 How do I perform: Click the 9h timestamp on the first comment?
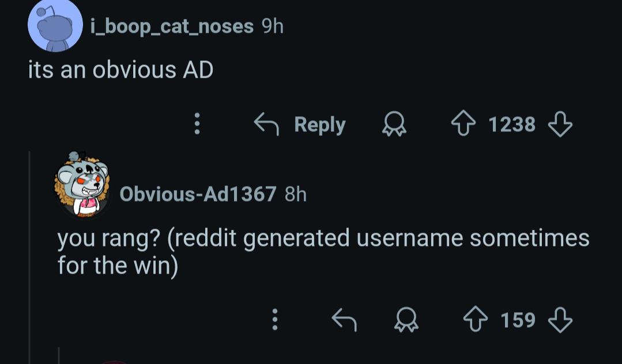(x=273, y=26)
